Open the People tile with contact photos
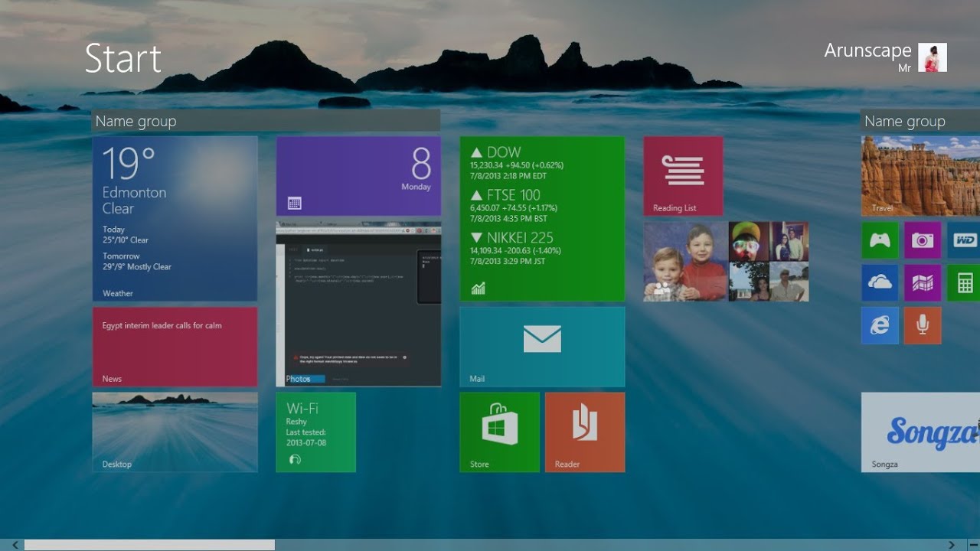This screenshot has width=980, height=551. [726, 261]
